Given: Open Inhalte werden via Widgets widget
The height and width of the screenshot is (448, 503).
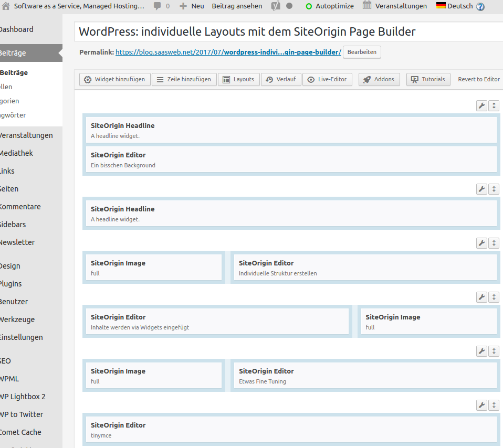Looking at the screenshot, I should point(217,322).
